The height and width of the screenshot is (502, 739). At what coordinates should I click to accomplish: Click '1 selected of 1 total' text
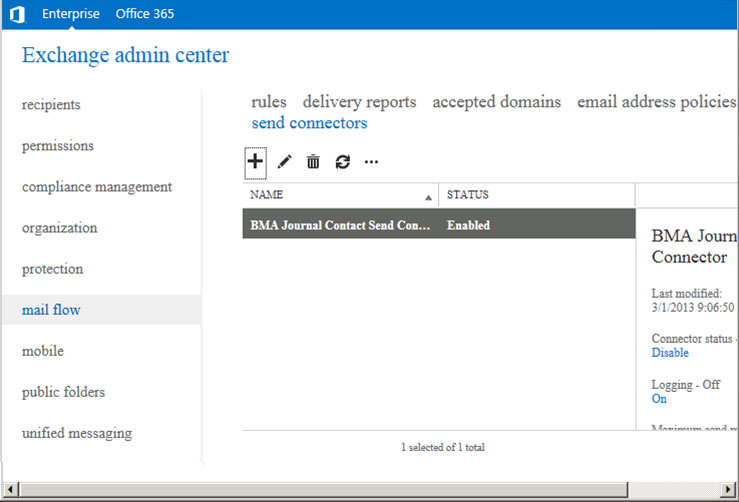443,447
